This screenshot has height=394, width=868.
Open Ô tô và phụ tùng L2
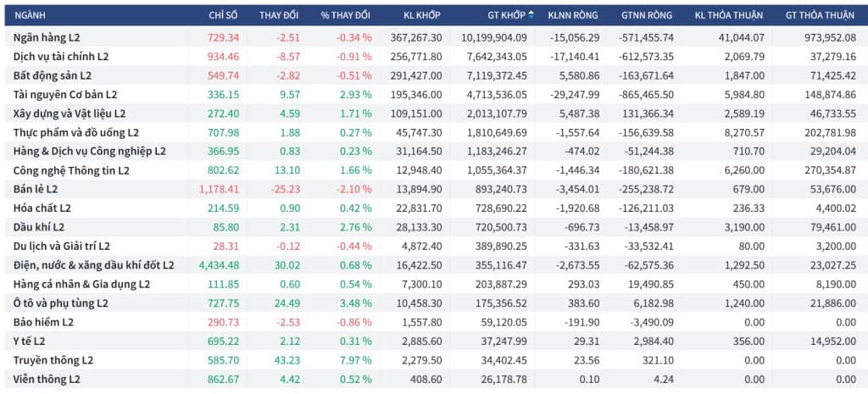click(60, 302)
